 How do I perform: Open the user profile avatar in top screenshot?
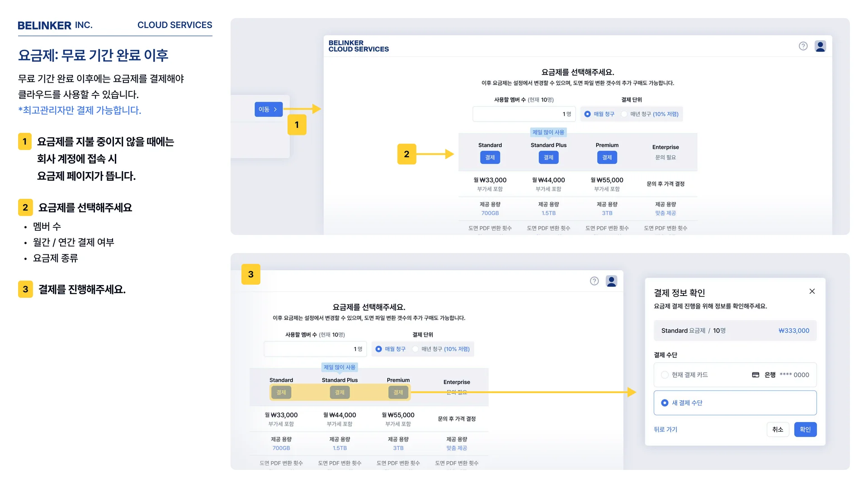820,46
